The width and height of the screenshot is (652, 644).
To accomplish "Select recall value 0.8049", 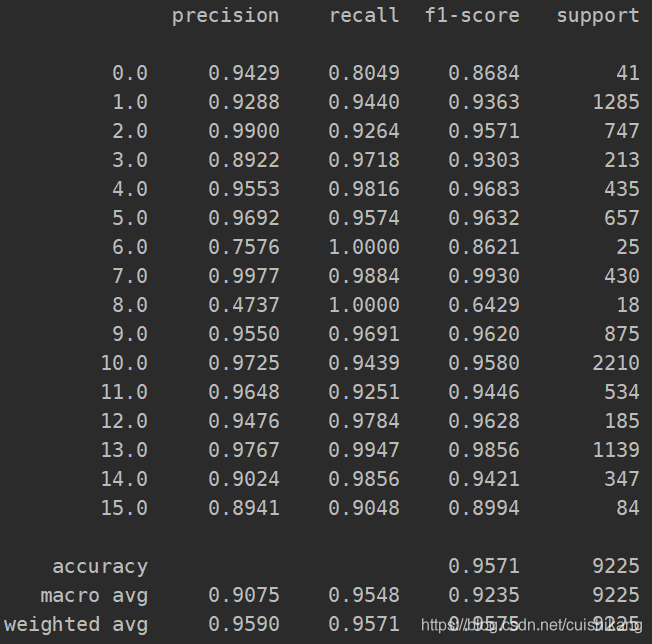I will tap(364, 73).
